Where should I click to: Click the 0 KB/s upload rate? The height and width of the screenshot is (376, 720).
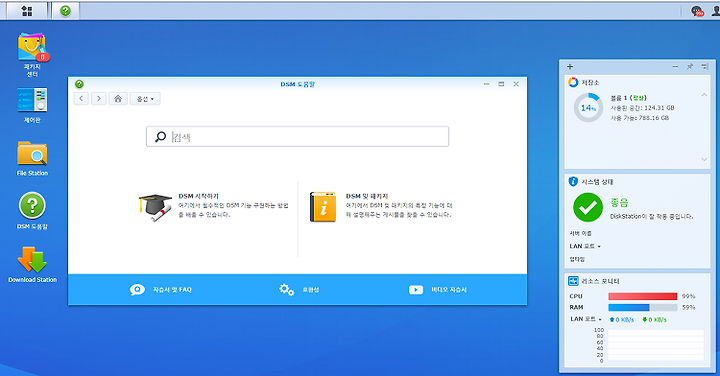pyautogui.click(x=622, y=320)
